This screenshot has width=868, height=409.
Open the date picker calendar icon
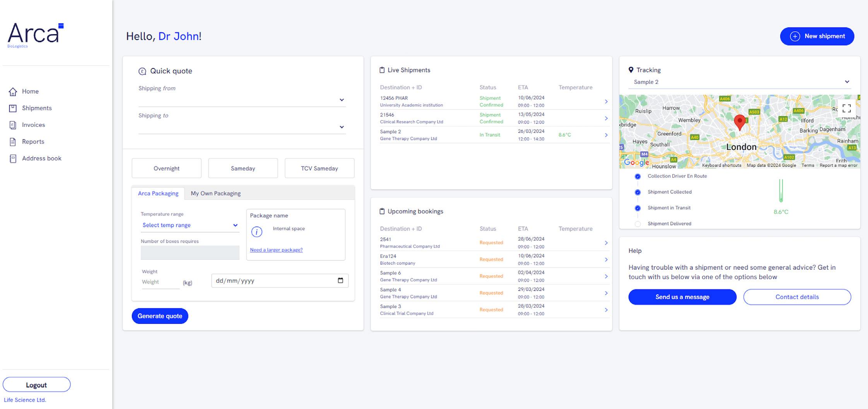(340, 281)
